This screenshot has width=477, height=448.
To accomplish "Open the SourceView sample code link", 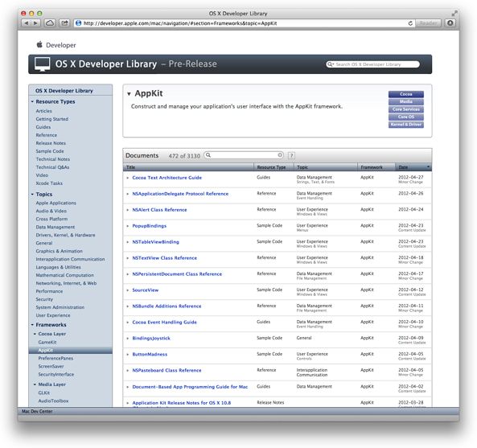I will point(145,290).
